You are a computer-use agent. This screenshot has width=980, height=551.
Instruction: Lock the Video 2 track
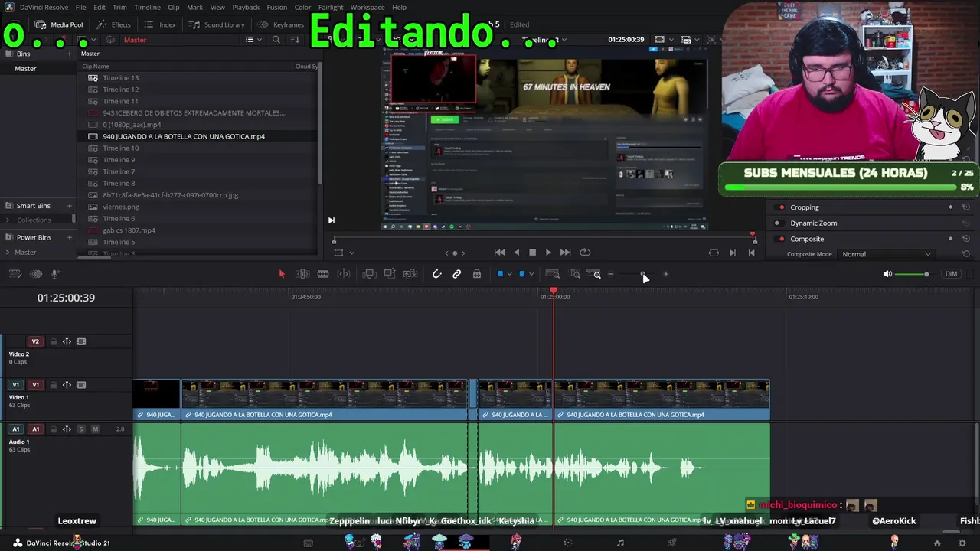(x=53, y=342)
